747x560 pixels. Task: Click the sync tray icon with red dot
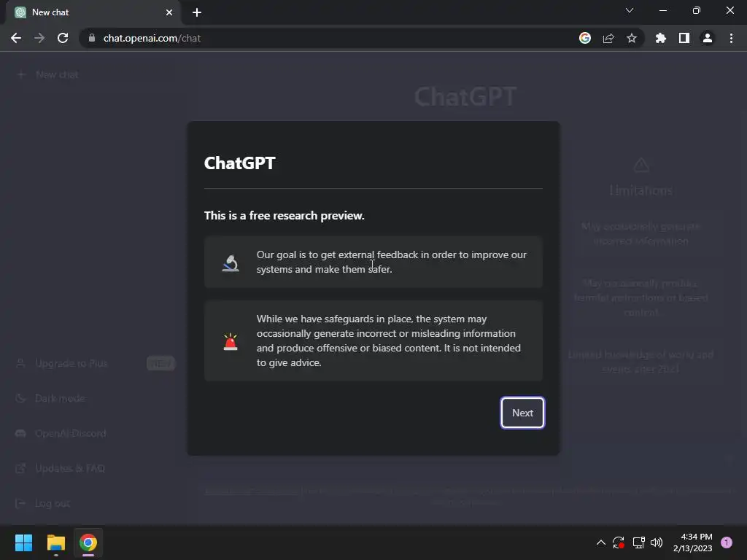[x=619, y=542]
